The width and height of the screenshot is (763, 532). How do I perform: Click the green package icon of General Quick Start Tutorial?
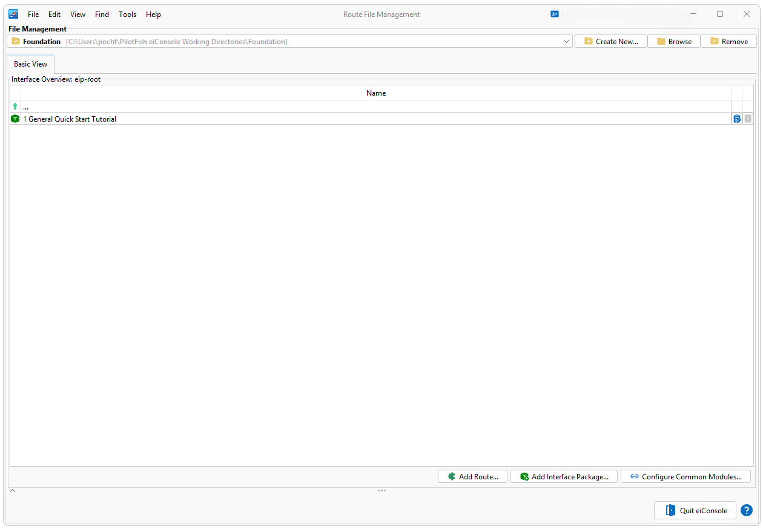15,119
